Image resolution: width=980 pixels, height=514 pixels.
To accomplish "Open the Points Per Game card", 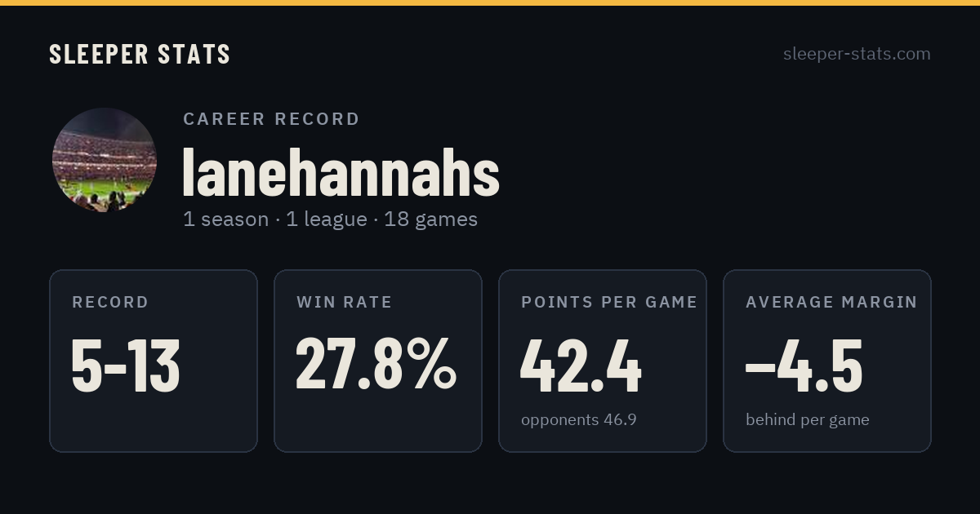I will coord(603,361).
